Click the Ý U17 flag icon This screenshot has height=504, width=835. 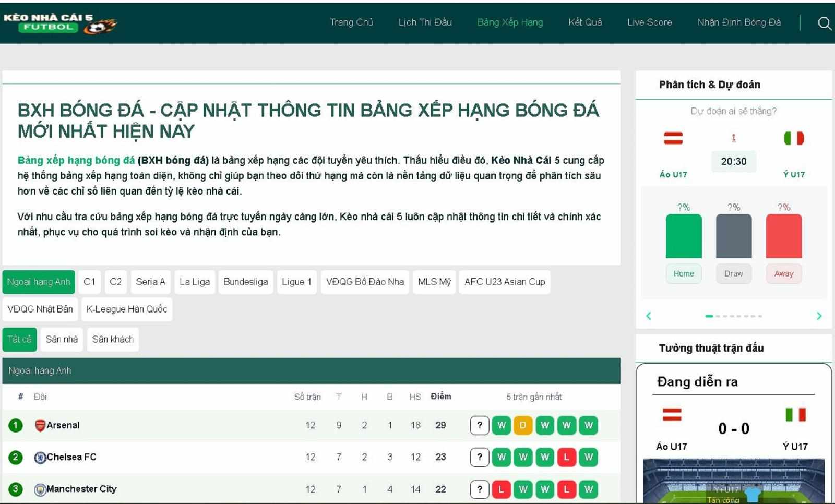tap(794, 138)
